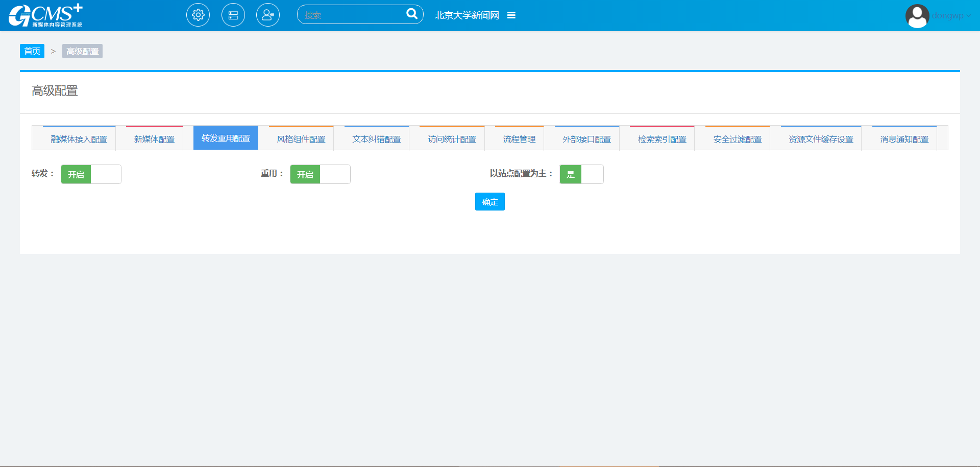Click the 高级配置 breadcrumb item
Image resolution: width=980 pixels, height=467 pixels.
tap(82, 51)
